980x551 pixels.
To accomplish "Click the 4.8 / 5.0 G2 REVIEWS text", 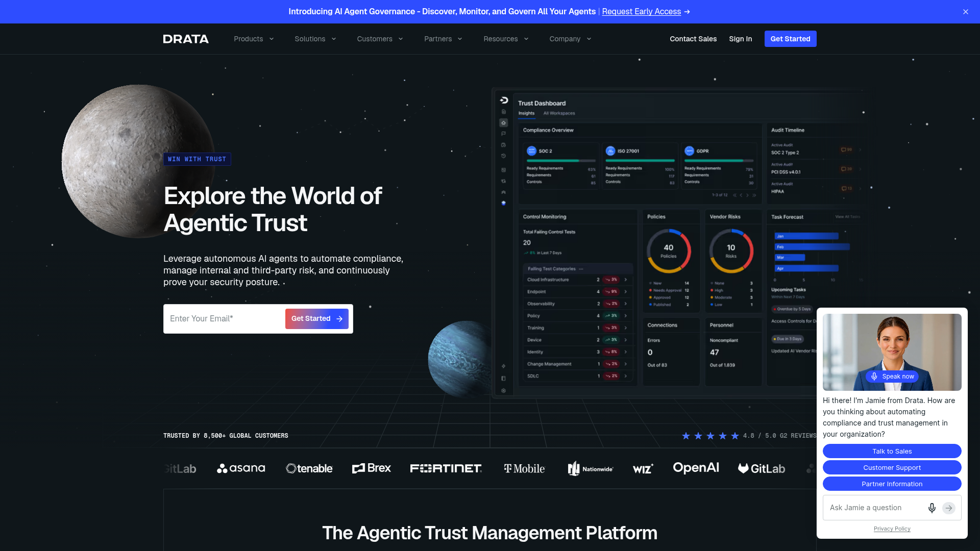I will click(779, 436).
